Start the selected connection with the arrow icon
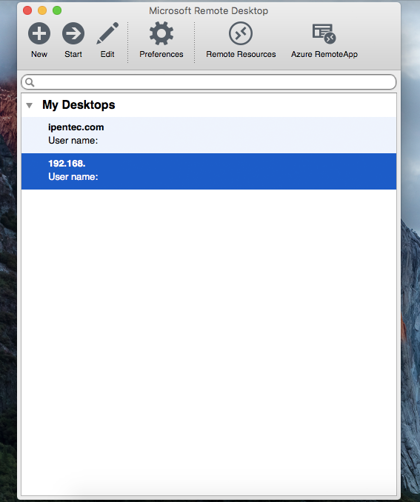420x502 pixels. 73,33
